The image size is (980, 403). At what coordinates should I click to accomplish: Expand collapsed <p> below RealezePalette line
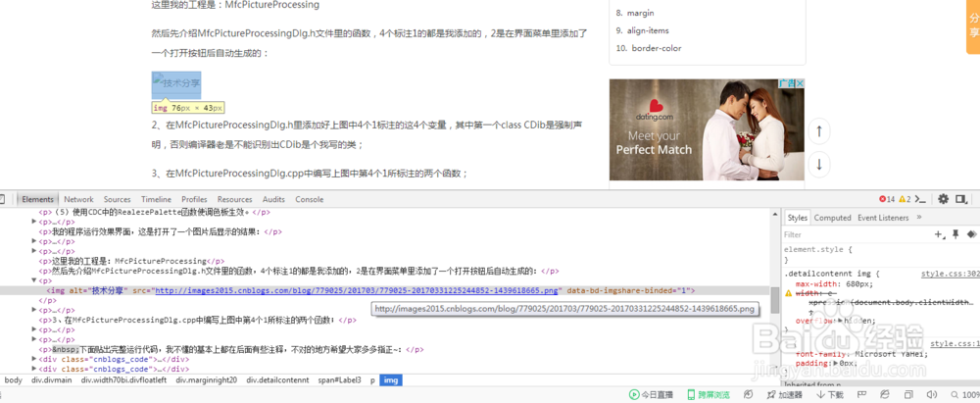(35, 223)
